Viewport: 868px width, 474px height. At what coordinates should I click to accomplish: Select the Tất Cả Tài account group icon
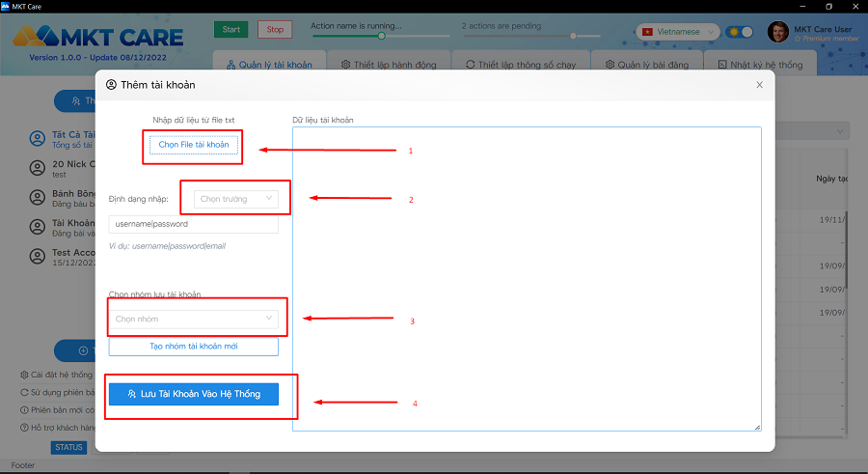tap(37, 139)
